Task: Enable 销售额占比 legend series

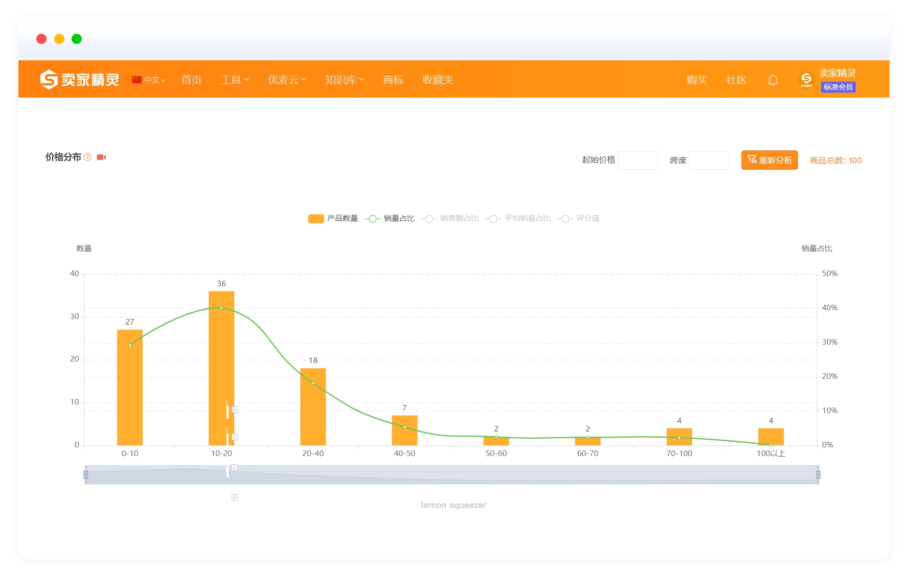Action: 450,218
